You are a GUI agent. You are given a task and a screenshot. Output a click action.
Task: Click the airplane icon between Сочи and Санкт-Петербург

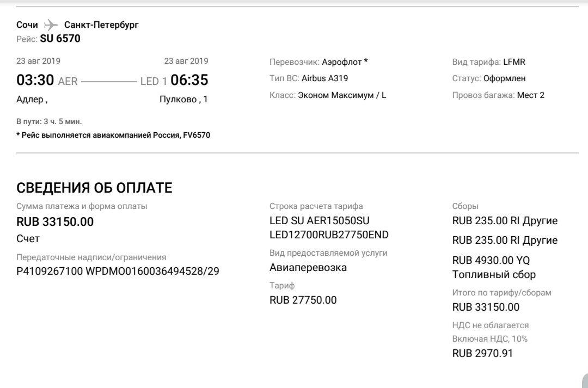(x=51, y=25)
